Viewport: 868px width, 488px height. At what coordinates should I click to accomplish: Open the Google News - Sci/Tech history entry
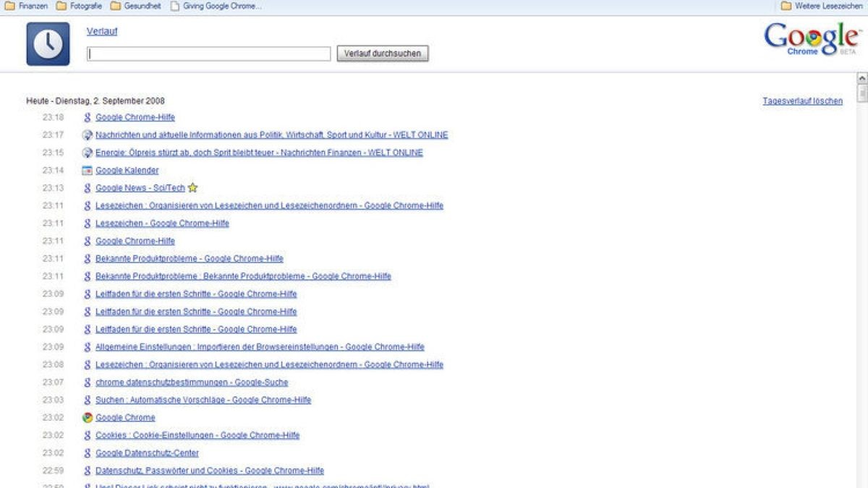click(139, 187)
